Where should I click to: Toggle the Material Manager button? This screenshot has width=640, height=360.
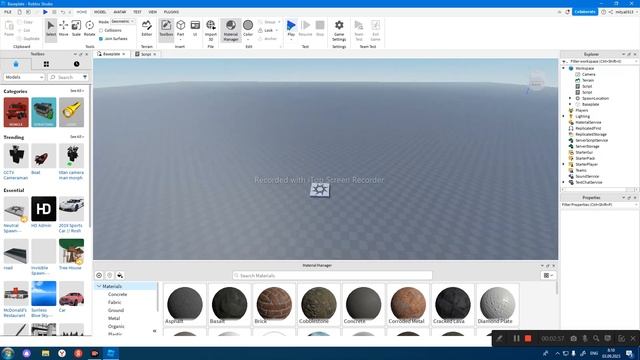pyautogui.click(x=231, y=30)
